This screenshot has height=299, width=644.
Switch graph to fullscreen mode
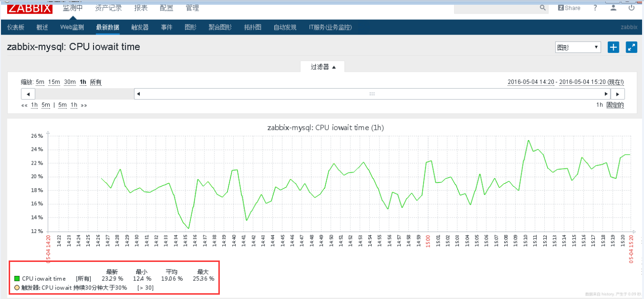pos(631,47)
